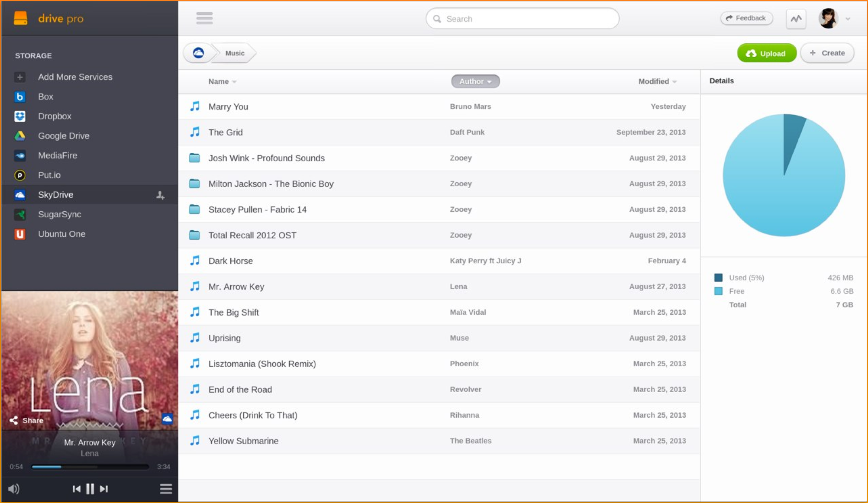Click the Feedback button

pos(746,18)
